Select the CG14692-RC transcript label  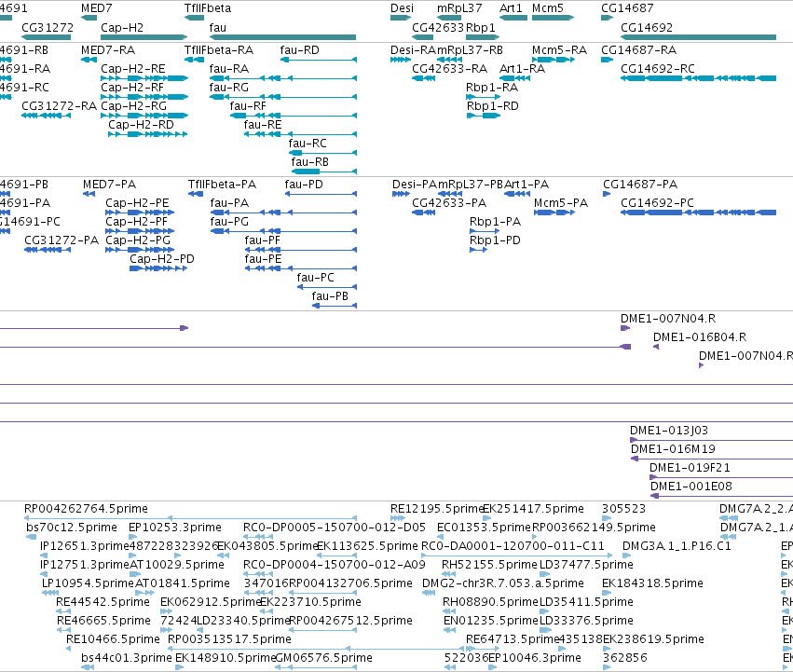pos(658,69)
